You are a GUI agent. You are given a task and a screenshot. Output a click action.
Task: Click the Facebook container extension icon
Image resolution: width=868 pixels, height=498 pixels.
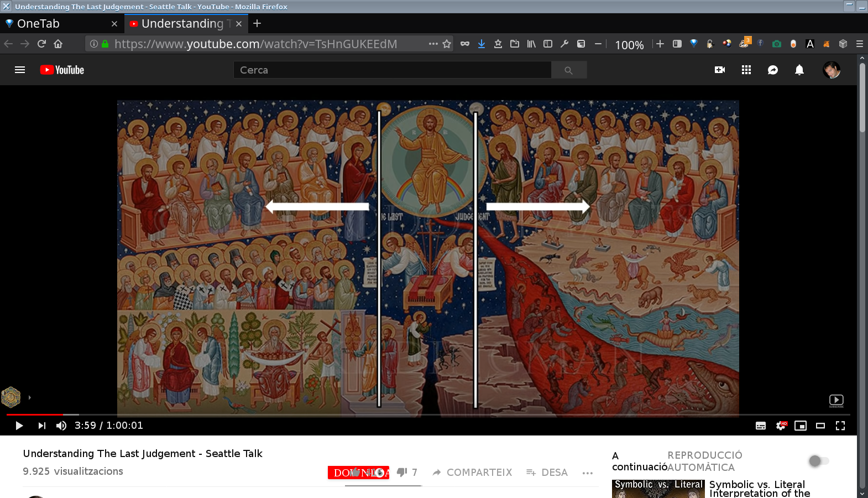760,44
